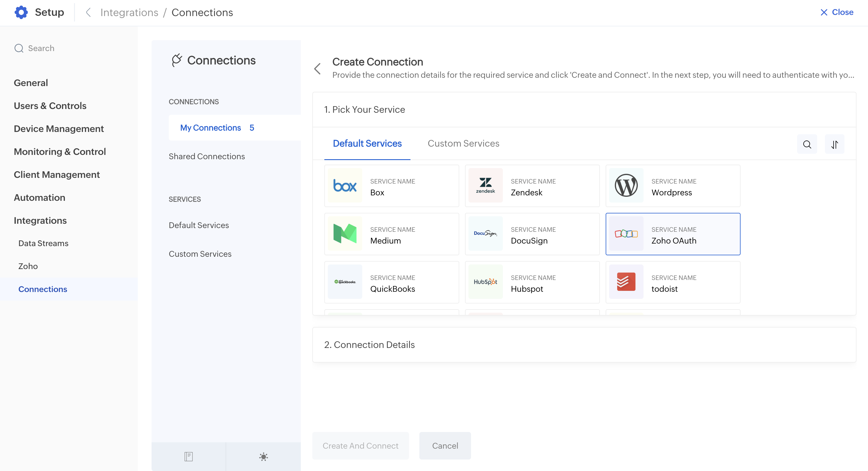Toggle light theme sun icon

coord(263,457)
